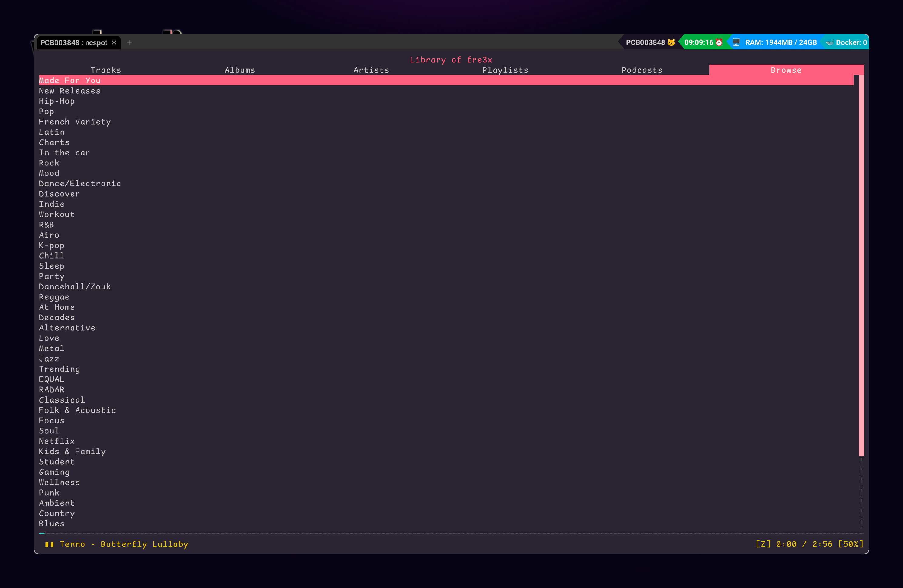Image resolution: width=903 pixels, height=588 pixels.
Task: Click the pink vertical scrollbar thumb
Action: pyautogui.click(x=861, y=266)
